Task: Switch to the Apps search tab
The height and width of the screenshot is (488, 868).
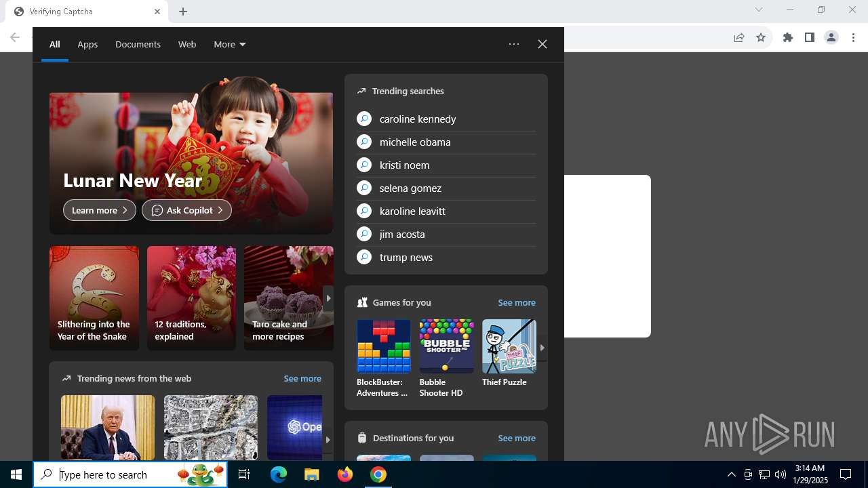Action: (x=87, y=44)
